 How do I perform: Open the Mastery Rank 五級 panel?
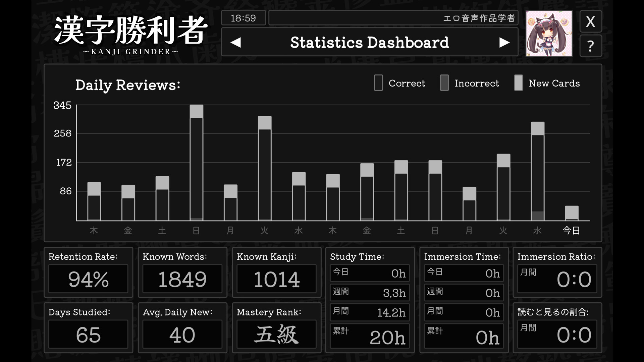click(x=276, y=327)
